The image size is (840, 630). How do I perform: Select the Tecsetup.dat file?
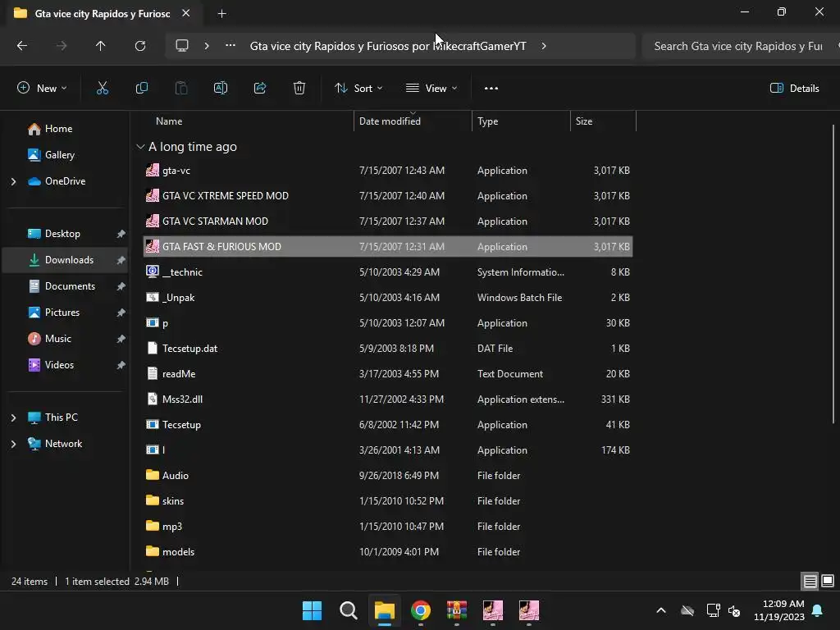388,348
